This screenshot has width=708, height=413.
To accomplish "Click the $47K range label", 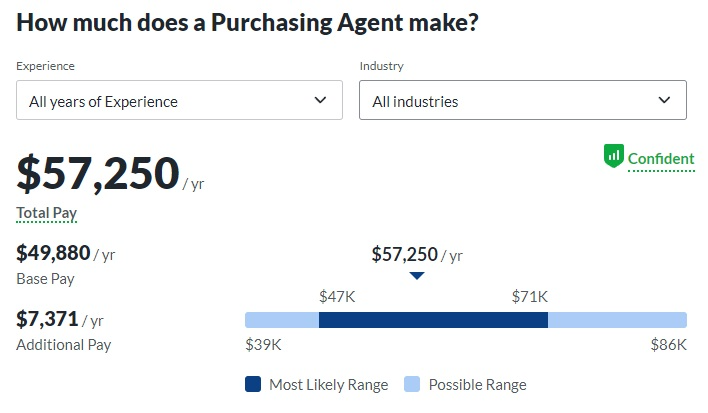I will click(337, 297).
